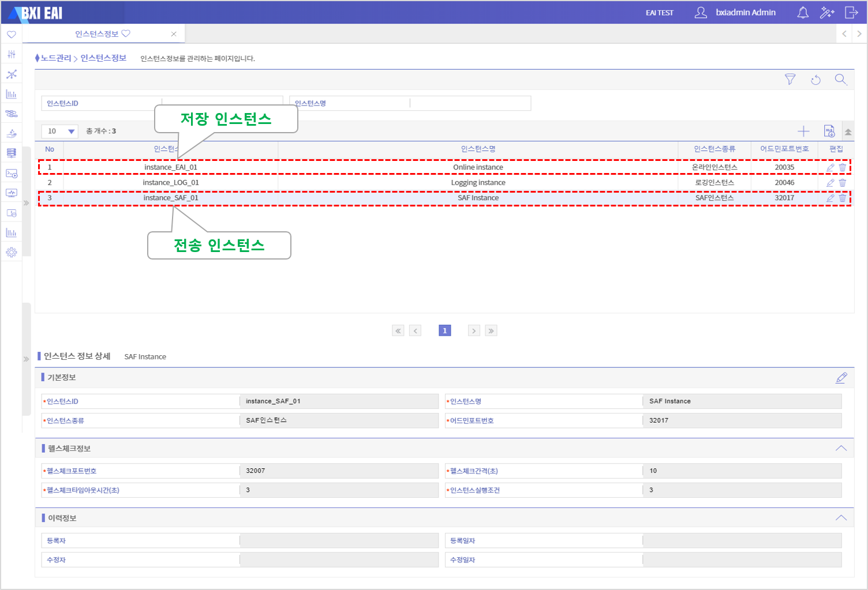This screenshot has width=868, height=590.
Task: Click the 로깅인스턴스 type cell
Action: click(x=714, y=183)
